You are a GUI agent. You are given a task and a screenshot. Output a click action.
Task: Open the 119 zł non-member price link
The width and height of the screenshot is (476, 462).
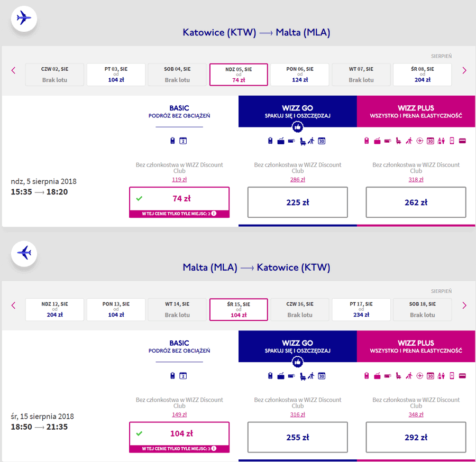179,180
